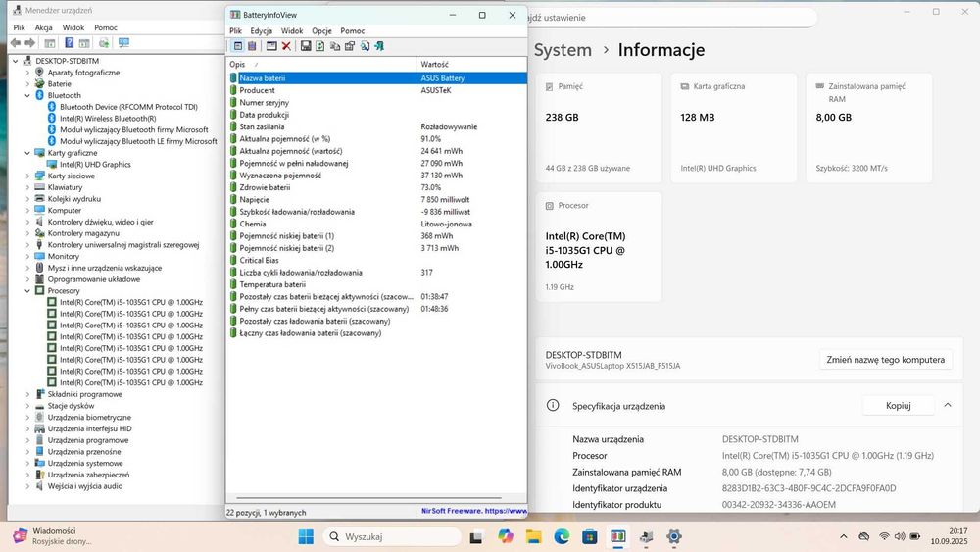Open Edycja menu in BatteryInfoView
Image resolution: width=980 pixels, height=552 pixels.
[262, 30]
